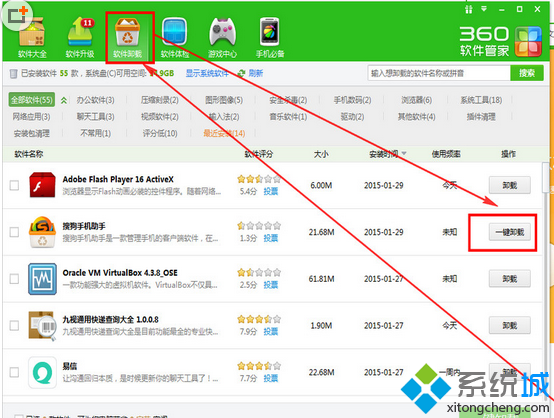Open the 手机必备 phone icon
554x418 pixels.
(x=270, y=32)
